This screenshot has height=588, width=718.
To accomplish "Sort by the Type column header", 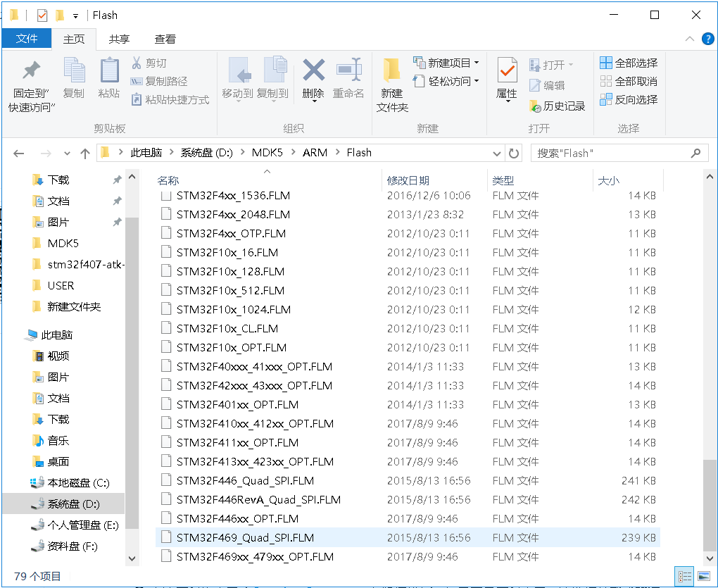I will (x=539, y=180).
